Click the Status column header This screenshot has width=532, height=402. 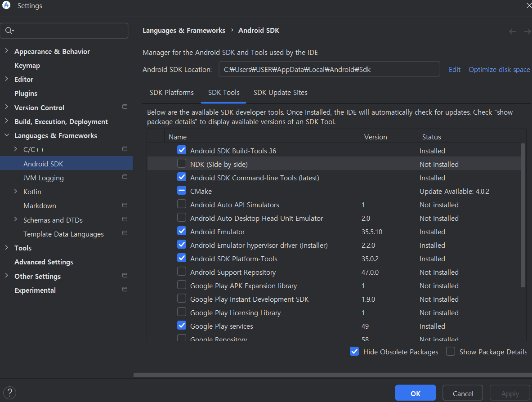(x=472, y=137)
